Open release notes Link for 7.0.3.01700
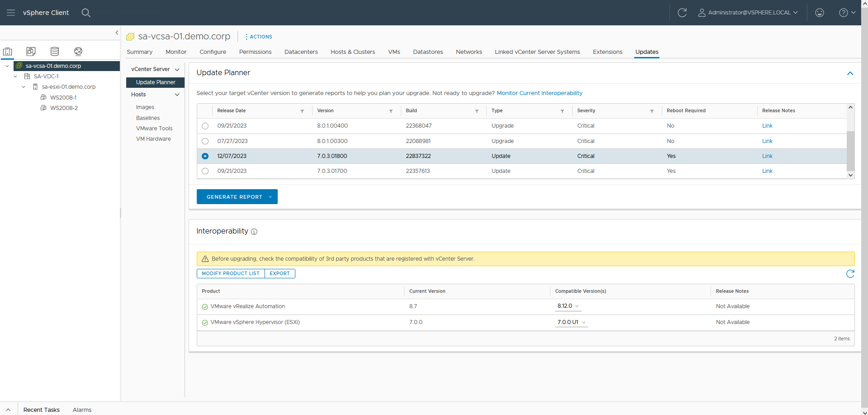 (767, 171)
